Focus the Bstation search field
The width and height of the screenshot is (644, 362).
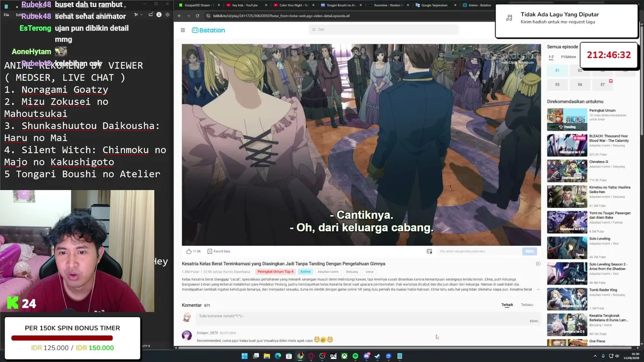point(384,30)
